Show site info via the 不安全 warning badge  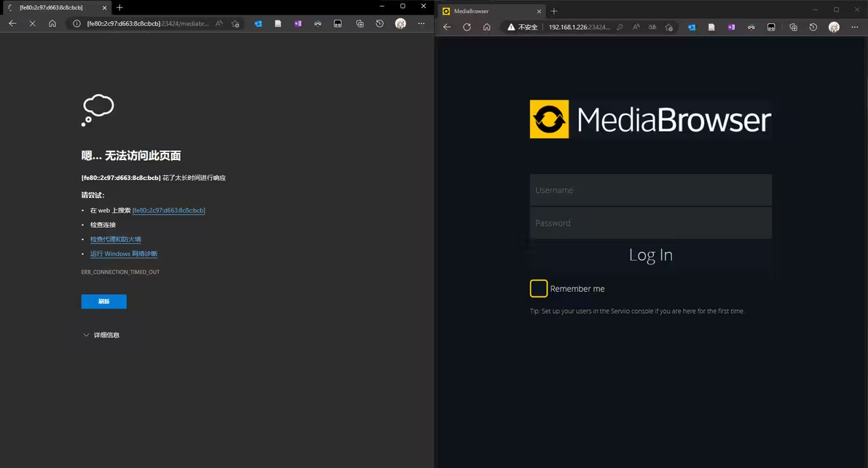(523, 27)
